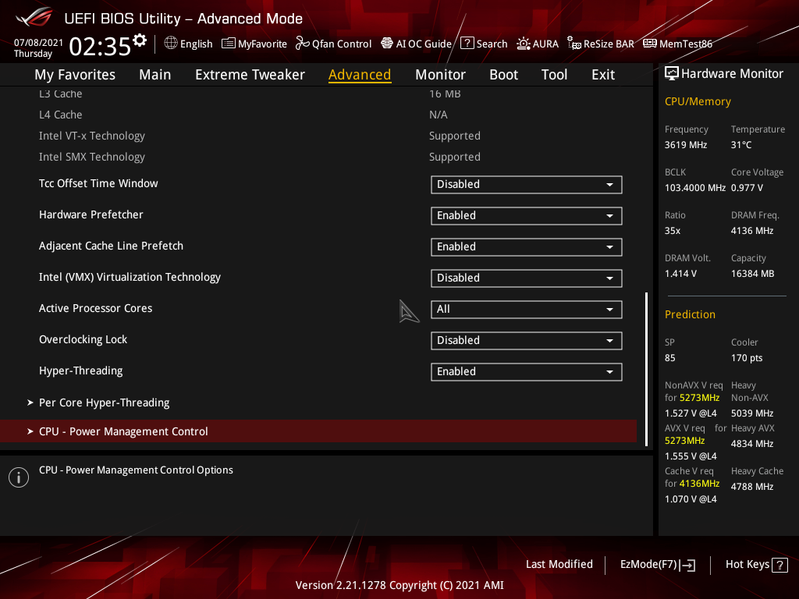Click the settings list vertical scrollbar

click(646, 369)
